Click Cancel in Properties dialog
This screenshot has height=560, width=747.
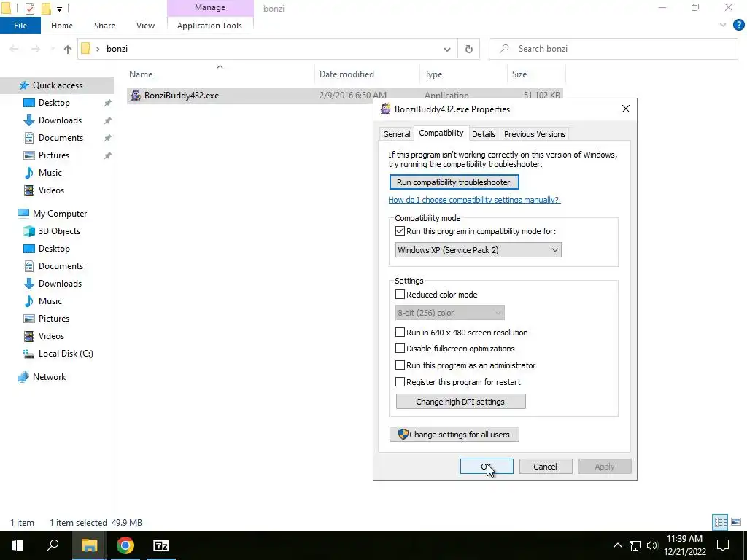click(x=546, y=467)
